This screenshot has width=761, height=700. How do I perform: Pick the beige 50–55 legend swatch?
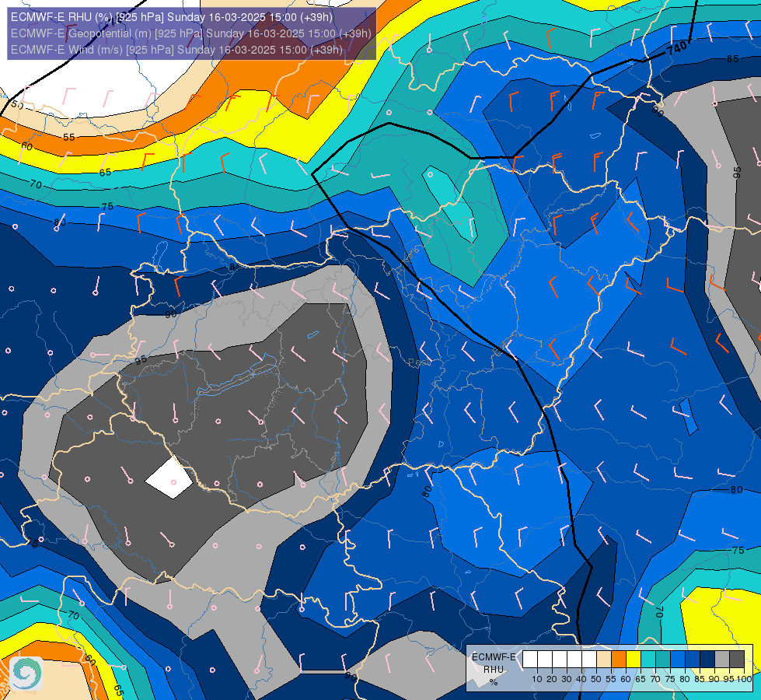[604, 660]
